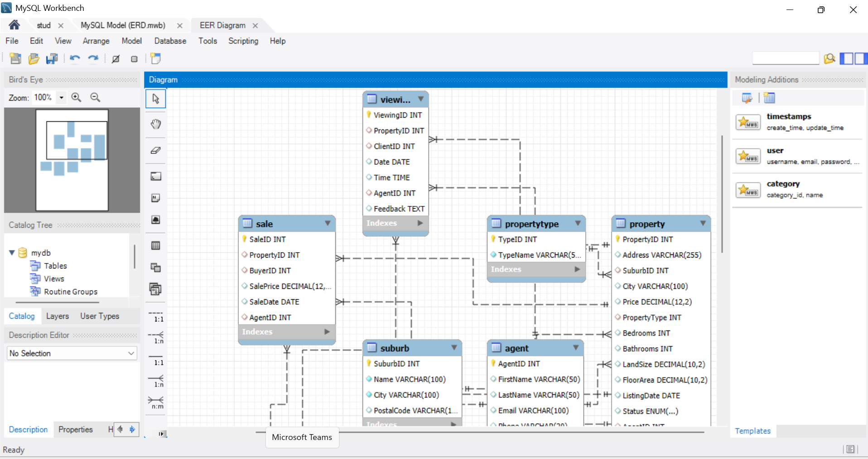Open the Model menu
The width and height of the screenshot is (868, 459).
tap(131, 41)
